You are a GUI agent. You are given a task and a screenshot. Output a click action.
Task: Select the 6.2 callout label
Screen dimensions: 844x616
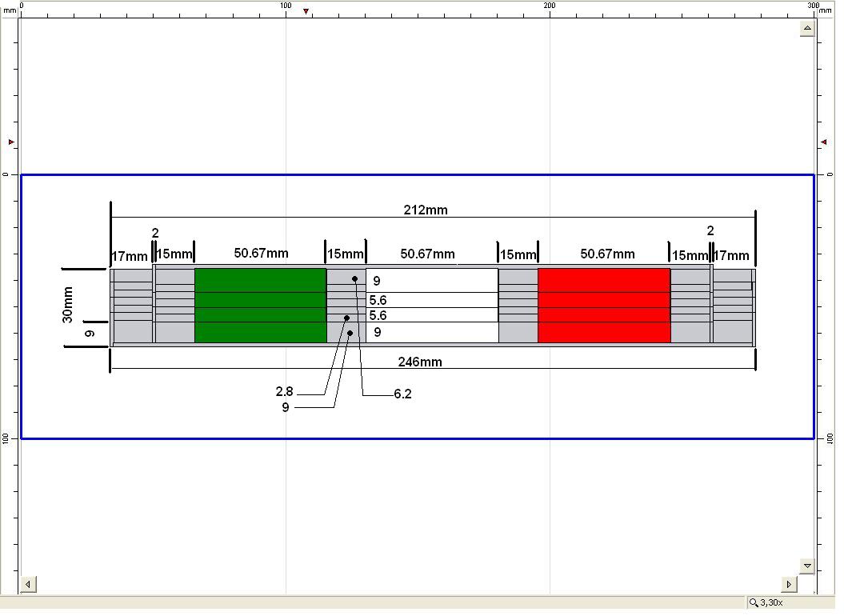(402, 394)
